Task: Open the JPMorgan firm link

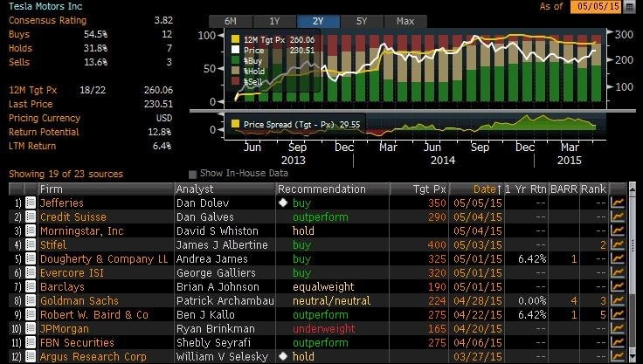Action: tap(65, 328)
